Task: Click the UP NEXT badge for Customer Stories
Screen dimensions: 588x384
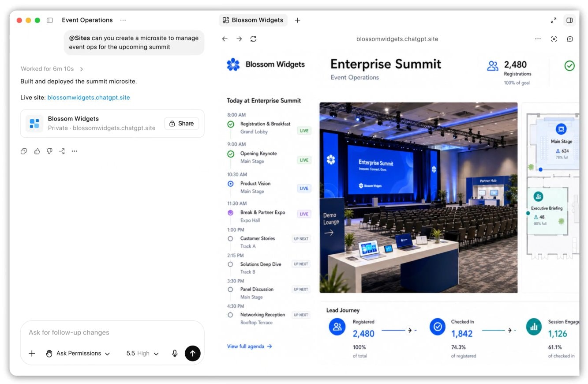Action: pos(301,239)
